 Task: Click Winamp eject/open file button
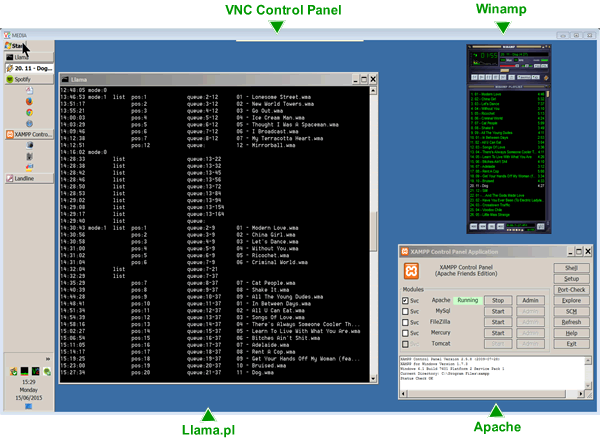coord(512,77)
